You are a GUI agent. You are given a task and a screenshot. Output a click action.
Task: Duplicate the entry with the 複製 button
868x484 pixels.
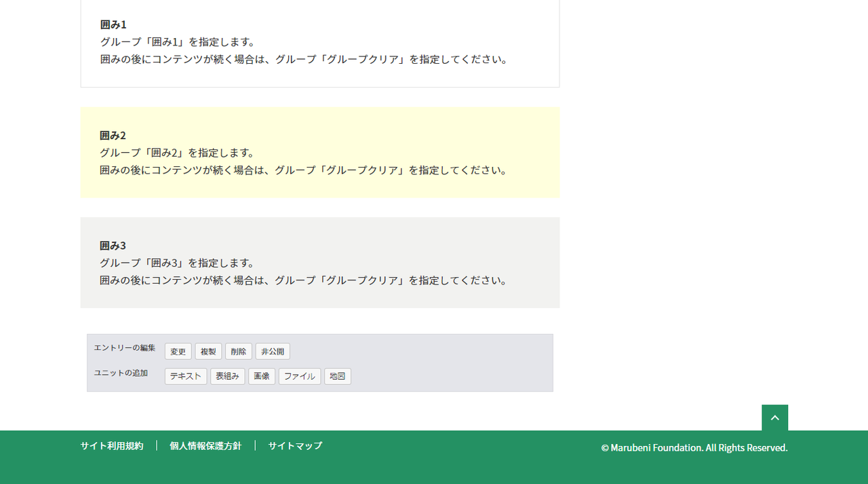(x=208, y=352)
